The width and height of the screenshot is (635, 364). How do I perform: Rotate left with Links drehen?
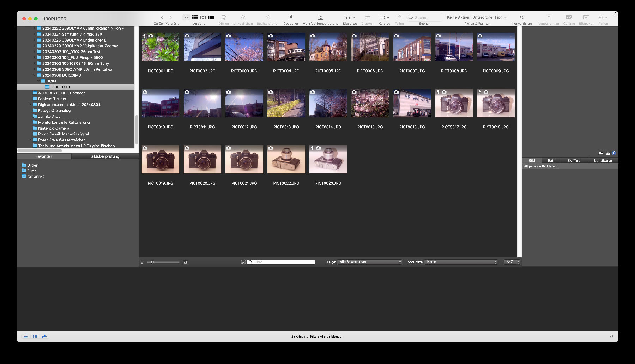[243, 17]
